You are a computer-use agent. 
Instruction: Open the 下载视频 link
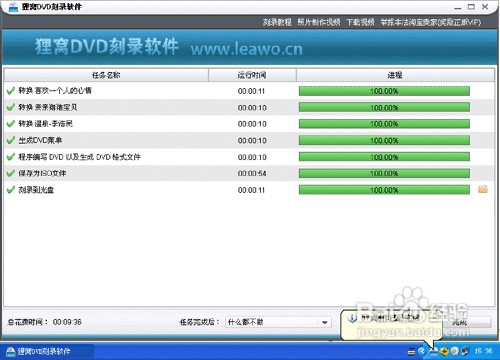click(360, 22)
